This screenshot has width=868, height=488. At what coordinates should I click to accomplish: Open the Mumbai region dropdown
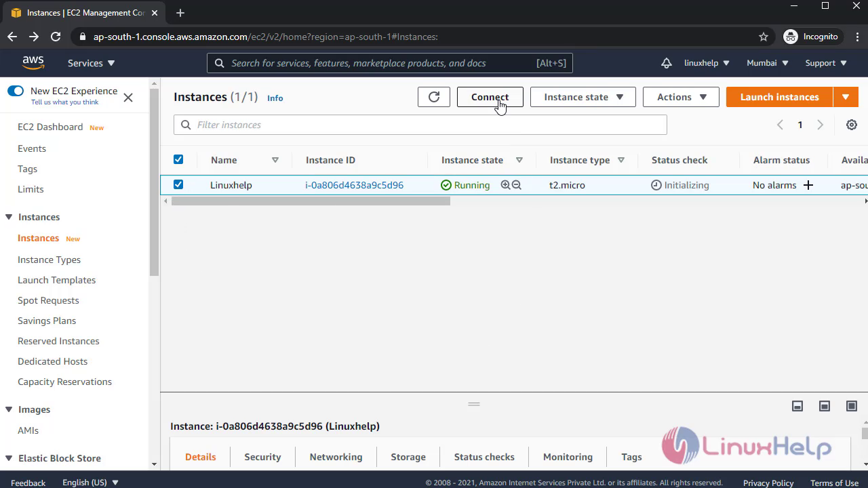pos(768,63)
